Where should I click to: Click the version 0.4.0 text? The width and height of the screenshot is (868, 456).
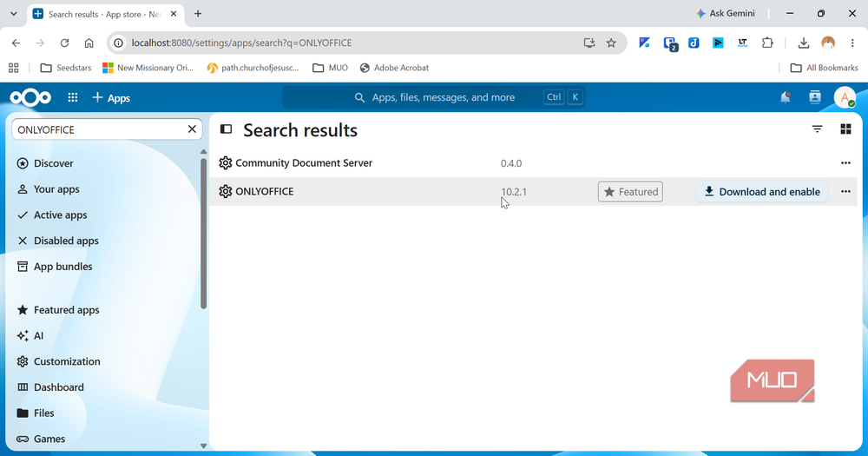click(511, 163)
